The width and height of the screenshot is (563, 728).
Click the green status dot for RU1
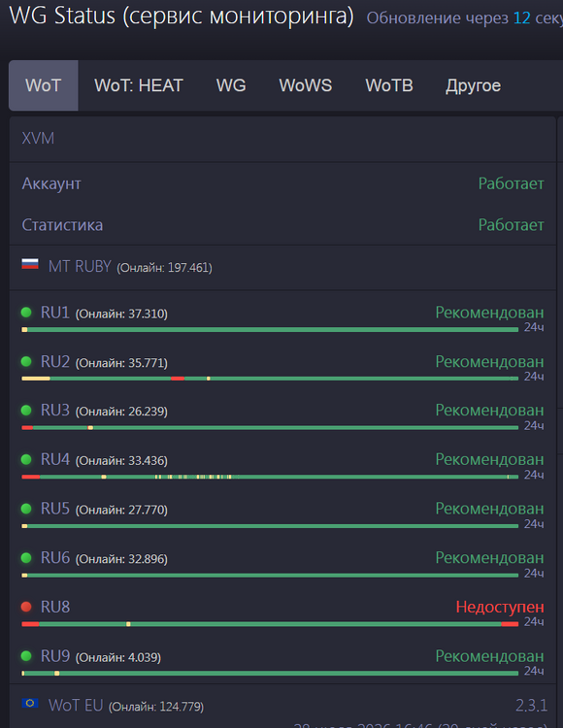point(26,313)
